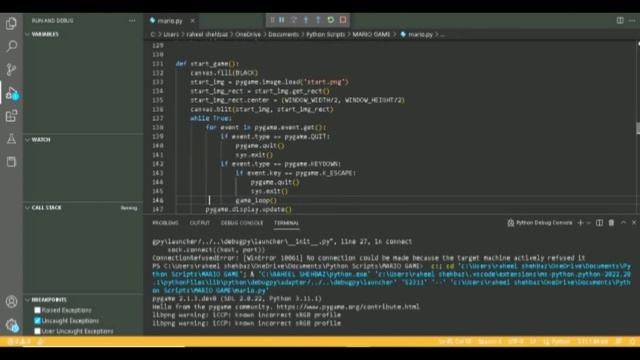Enable the Raised Exceptions breakpoint

38,310
